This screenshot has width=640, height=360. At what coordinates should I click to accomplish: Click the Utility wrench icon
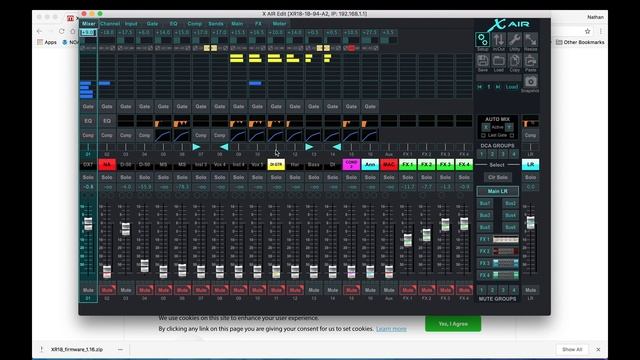tap(514, 40)
